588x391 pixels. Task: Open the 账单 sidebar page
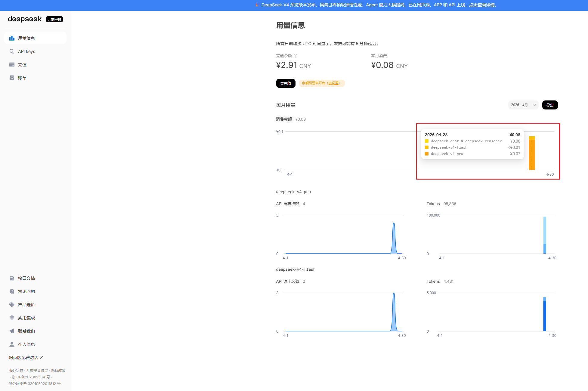[x=35, y=78]
